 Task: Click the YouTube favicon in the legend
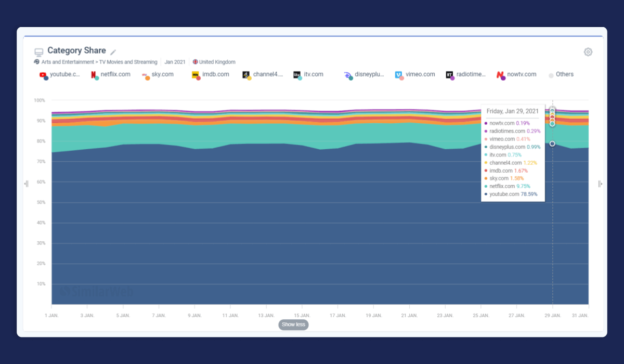43,75
